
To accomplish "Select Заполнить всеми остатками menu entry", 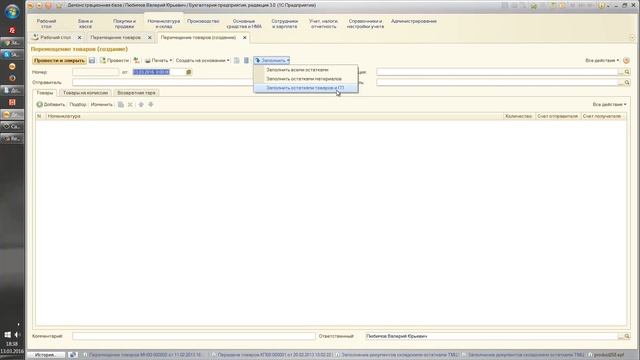I will point(305,70).
